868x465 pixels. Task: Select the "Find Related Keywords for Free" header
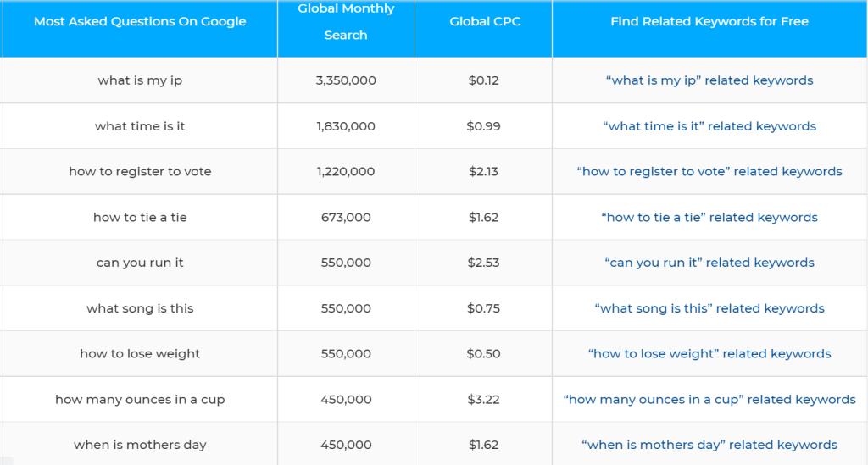click(709, 22)
